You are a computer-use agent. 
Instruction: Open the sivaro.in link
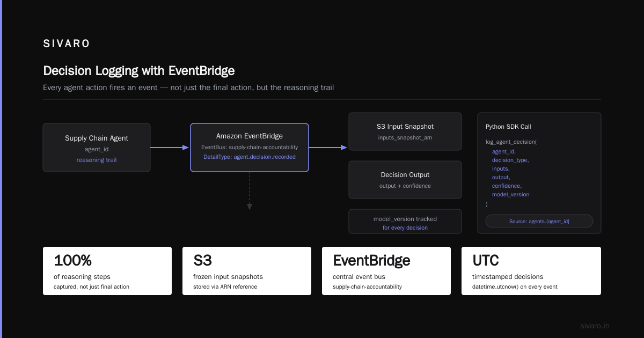tap(595, 326)
